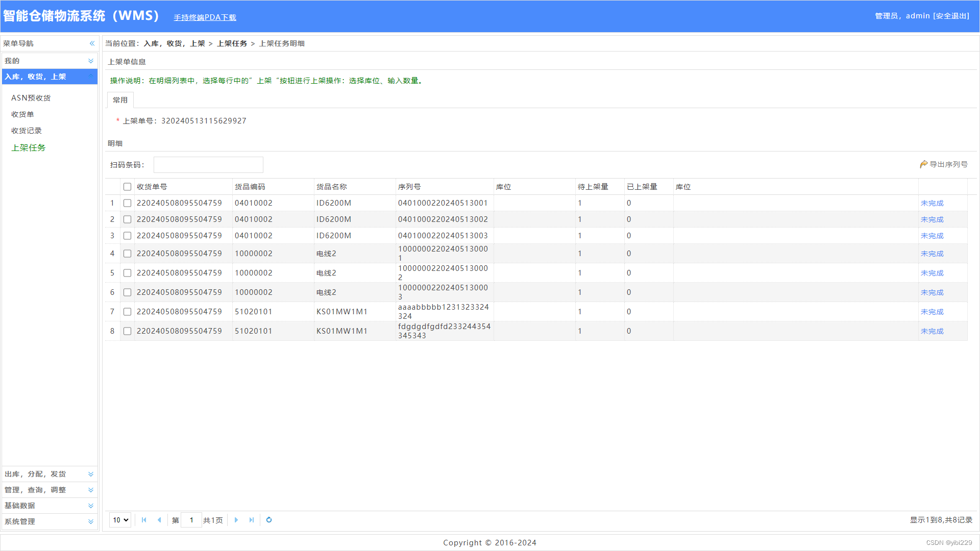
Task: Click the 手持终端PDA下载 link
Action: (205, 17)
